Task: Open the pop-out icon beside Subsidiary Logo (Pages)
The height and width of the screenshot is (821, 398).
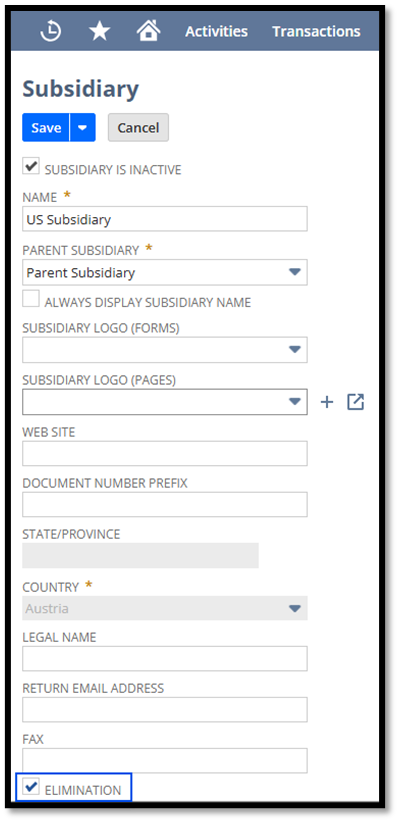Action: [356, 402]
